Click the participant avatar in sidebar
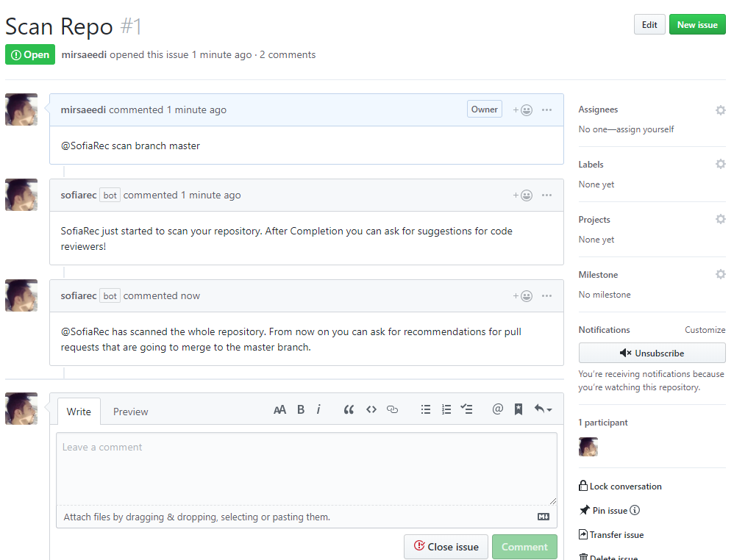 tap(588, 447)
